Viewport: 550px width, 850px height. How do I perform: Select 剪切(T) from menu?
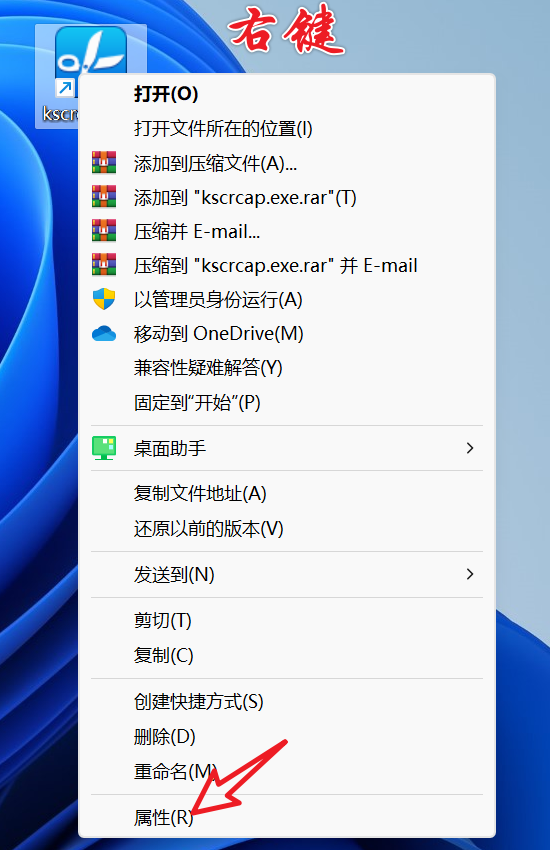[163, 620]
